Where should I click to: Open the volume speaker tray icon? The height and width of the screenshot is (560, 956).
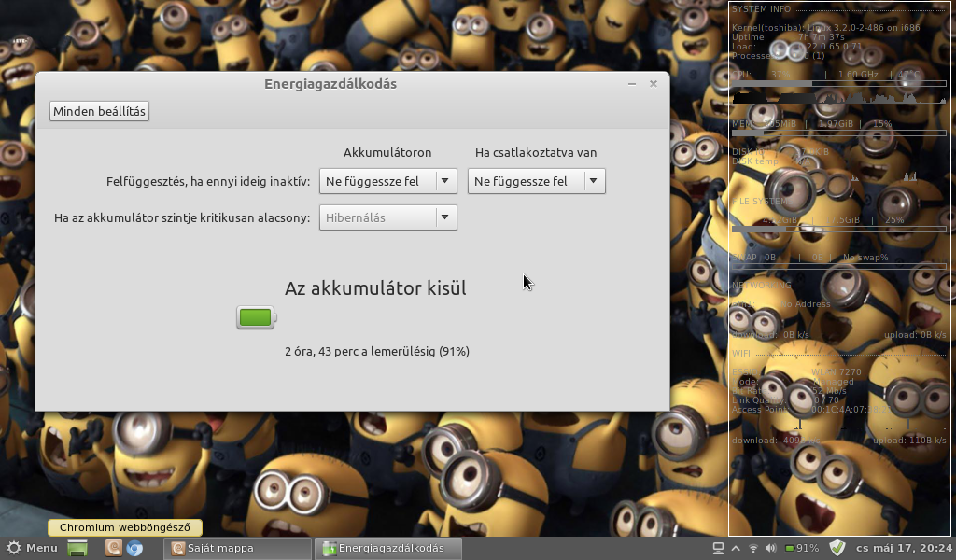click(770, 548)
